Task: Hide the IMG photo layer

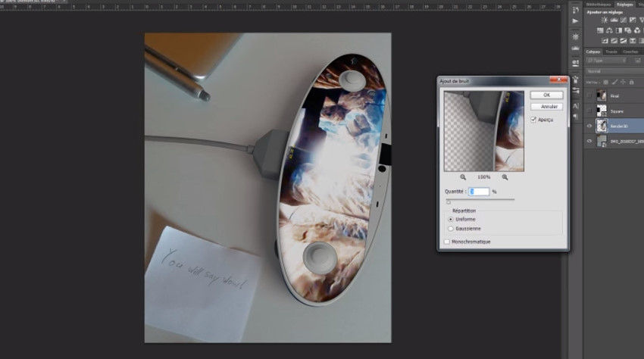Action: (x=589, y=142)
